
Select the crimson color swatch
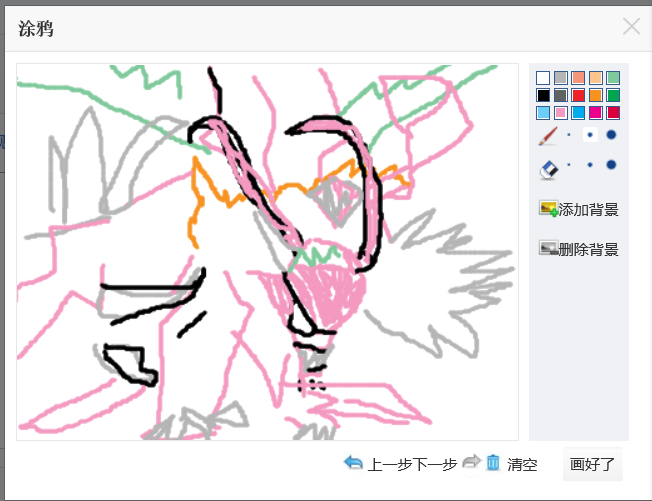pyautogui.click(x=613, y=113)
